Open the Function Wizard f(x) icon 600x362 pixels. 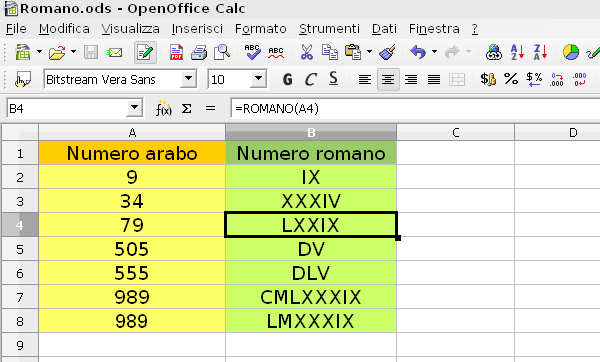[x=163, y=109]
